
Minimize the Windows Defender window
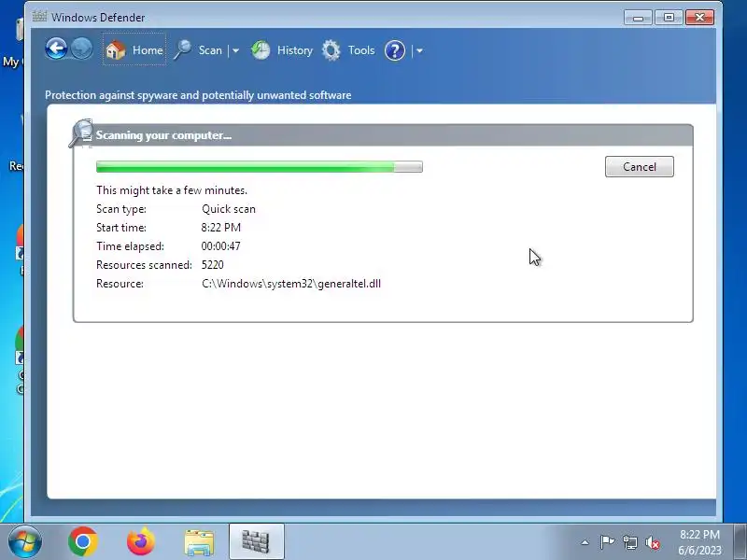639,18
